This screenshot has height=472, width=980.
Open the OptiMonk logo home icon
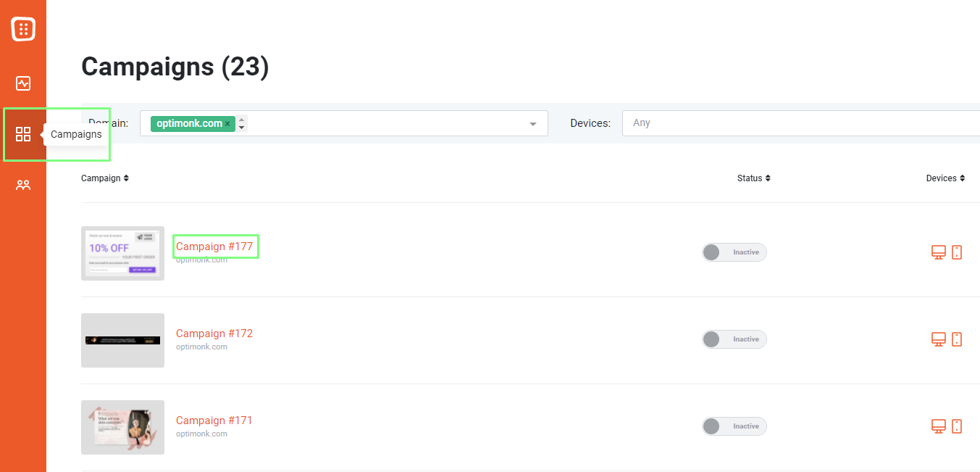pos(23,29)
